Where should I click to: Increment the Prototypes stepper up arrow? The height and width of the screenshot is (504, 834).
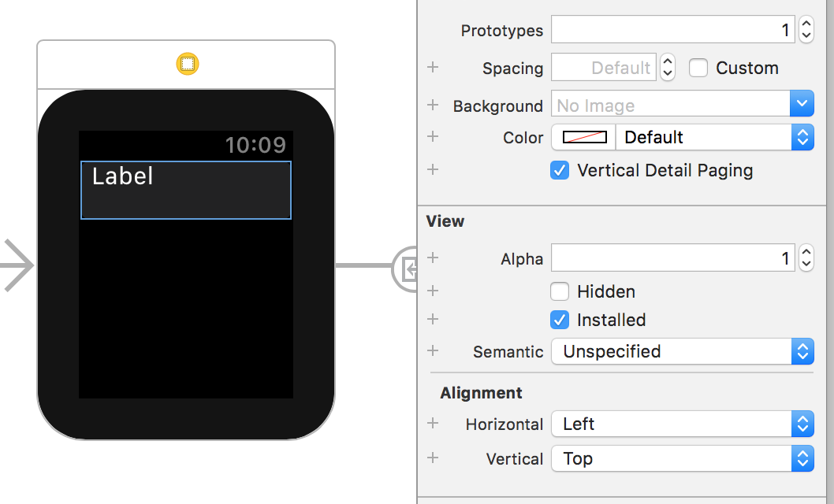(x=806, y=24)
